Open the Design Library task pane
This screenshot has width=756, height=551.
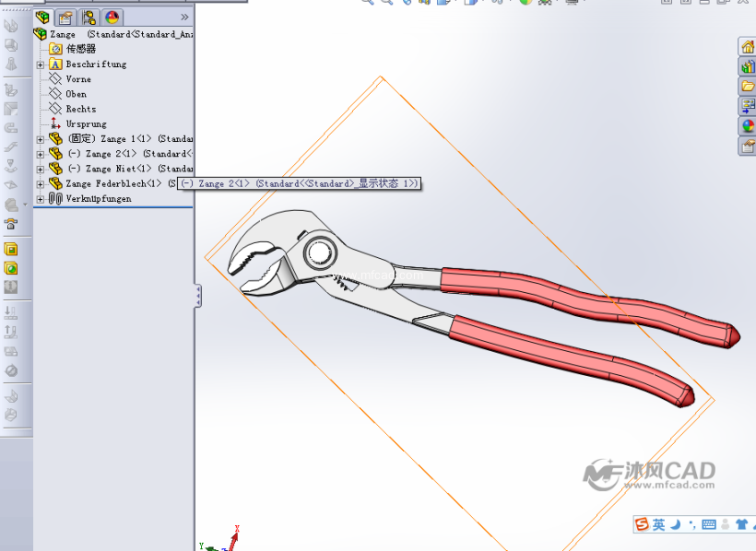click(x=748, y=67)
